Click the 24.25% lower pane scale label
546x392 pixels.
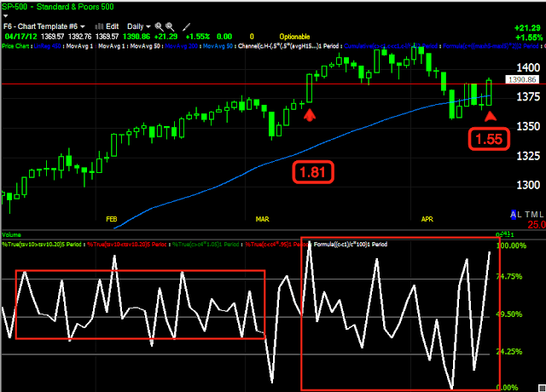coord(509,352)
